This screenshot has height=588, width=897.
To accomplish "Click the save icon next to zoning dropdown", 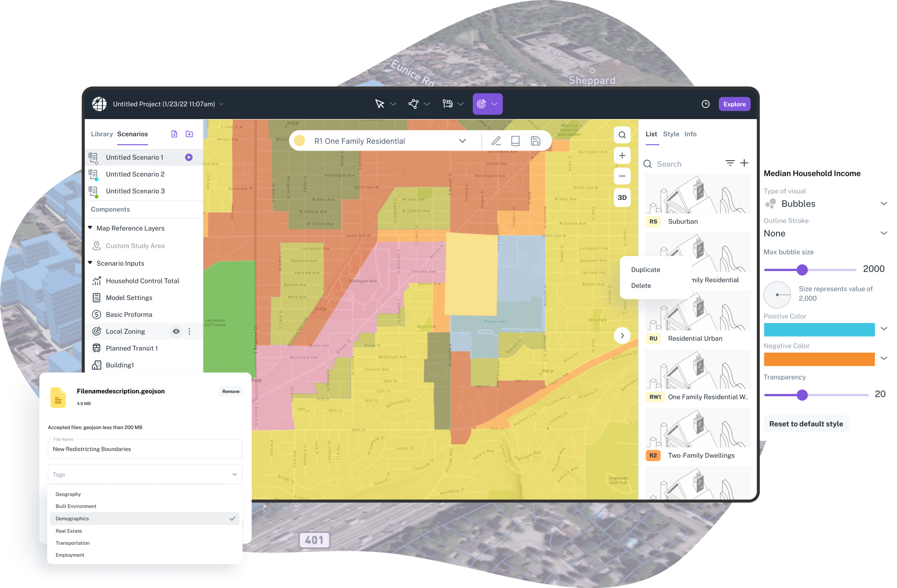I will 535,141.
